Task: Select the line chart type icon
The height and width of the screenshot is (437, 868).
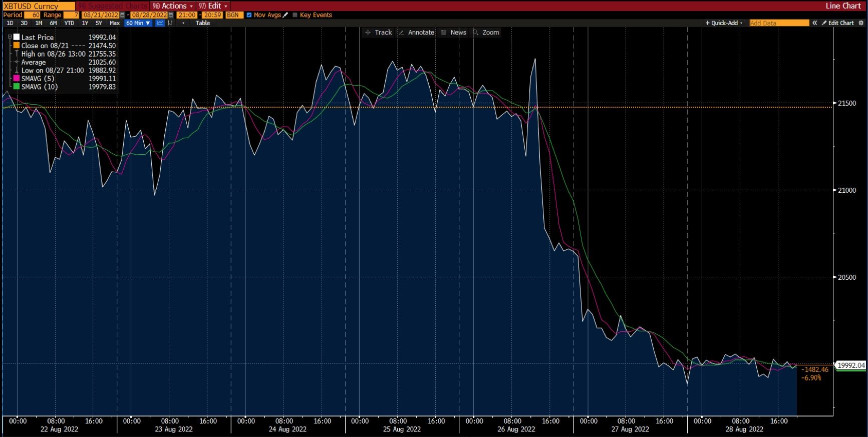Action: point(160,23)
